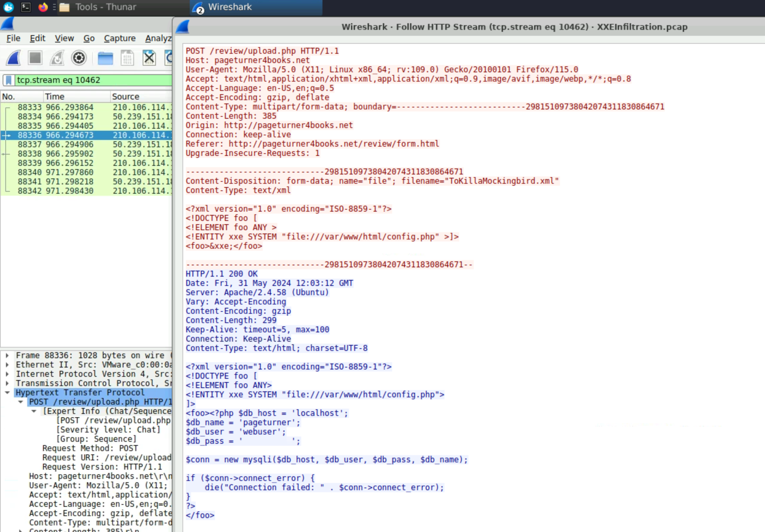Select packet 88333 in the list

tap(86, 107)
